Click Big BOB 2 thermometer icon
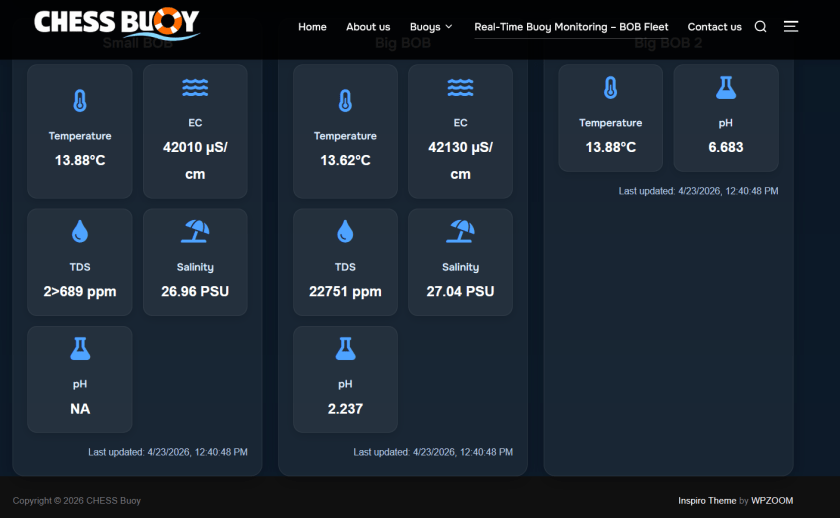The width and height of the screenshot is (840, 518). point(610,88)
